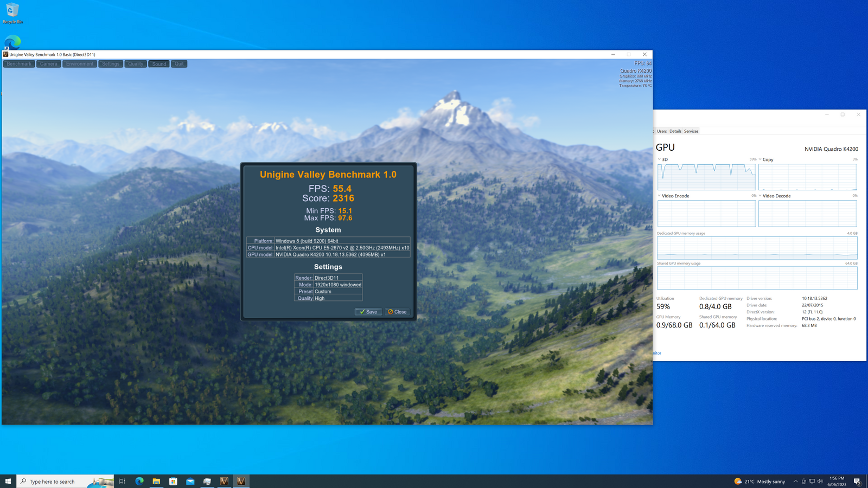Click the Dedicated GPU memory usage graph
The height and width of the screenshot is (488, 868).
pos(757,248)
